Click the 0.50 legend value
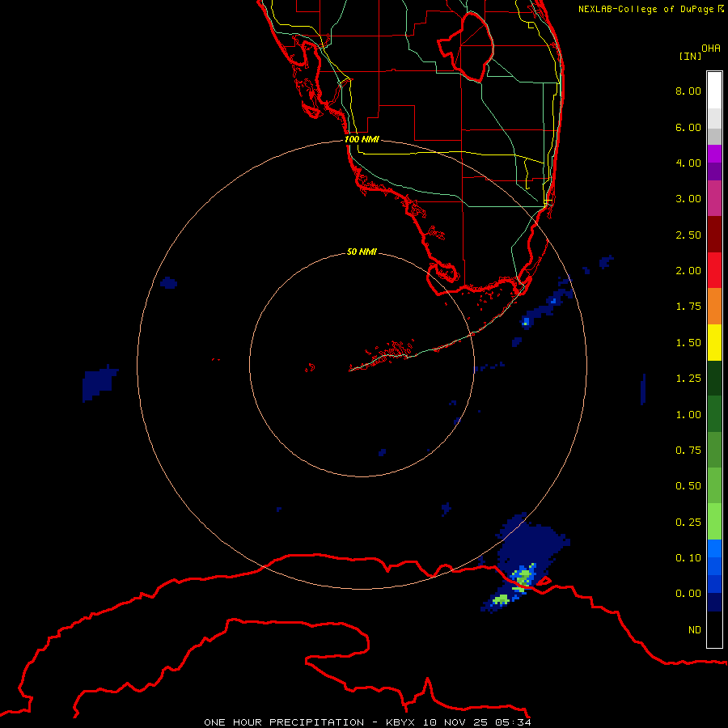728x728 pixels. 688,486
